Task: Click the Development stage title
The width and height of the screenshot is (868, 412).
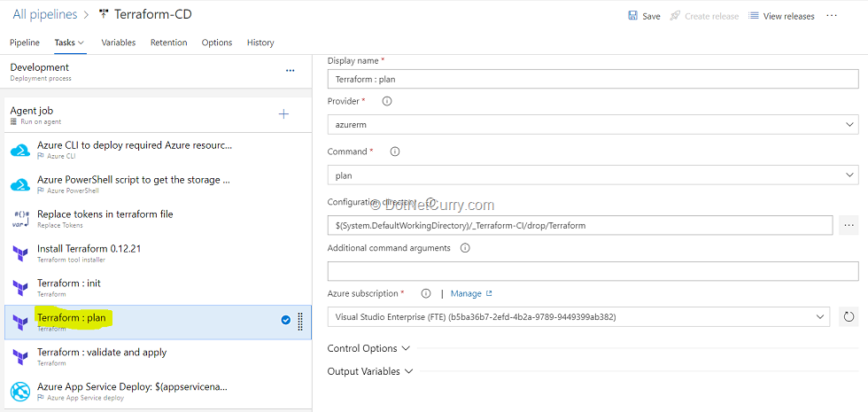Action: pos(39,67)
